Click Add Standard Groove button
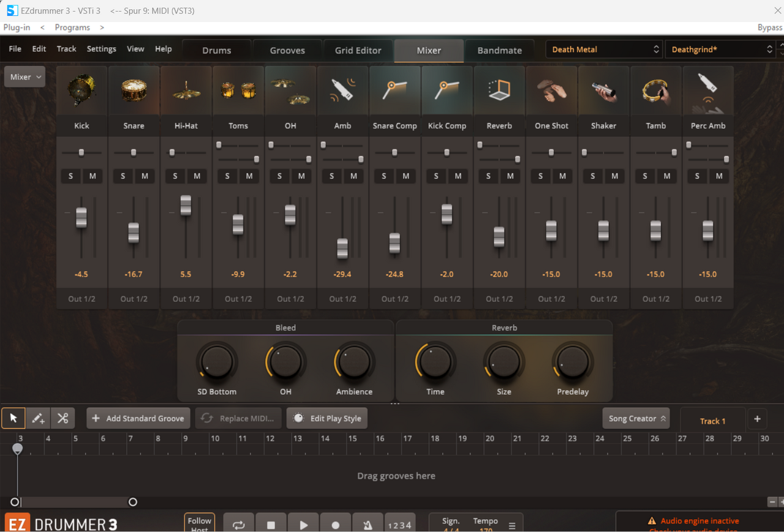Screen dimensions: 784x532 click(138, 418)
